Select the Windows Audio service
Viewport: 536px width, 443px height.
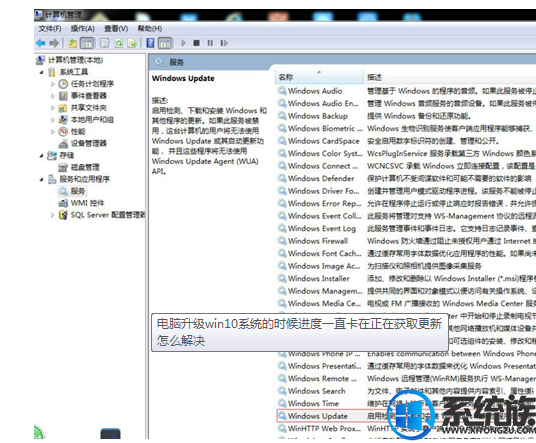click(315, 91)
